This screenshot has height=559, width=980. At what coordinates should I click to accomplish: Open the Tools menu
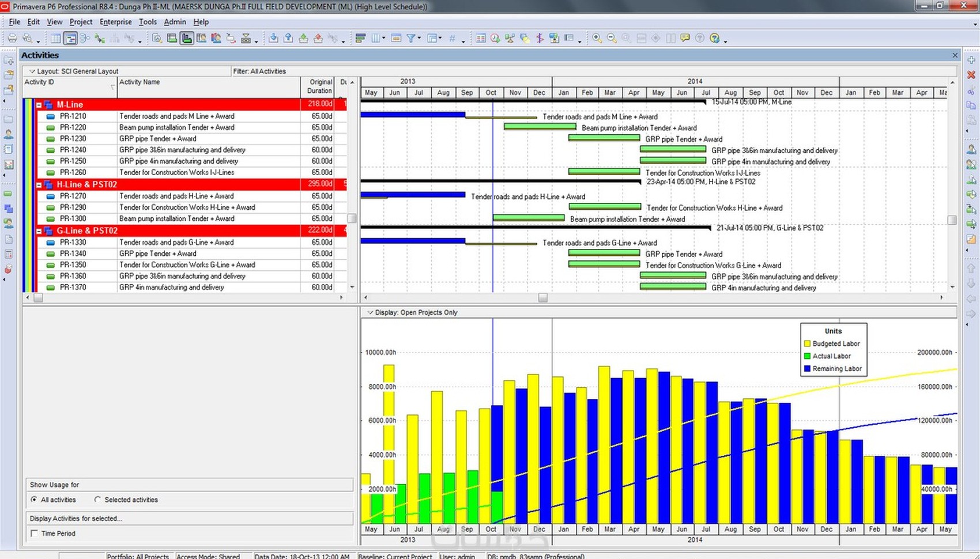[148, 22]
